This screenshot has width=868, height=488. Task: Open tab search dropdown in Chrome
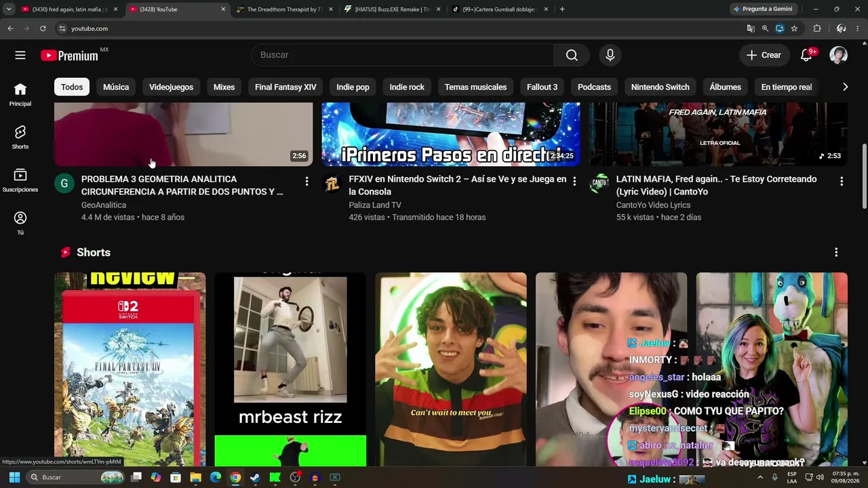9,9
